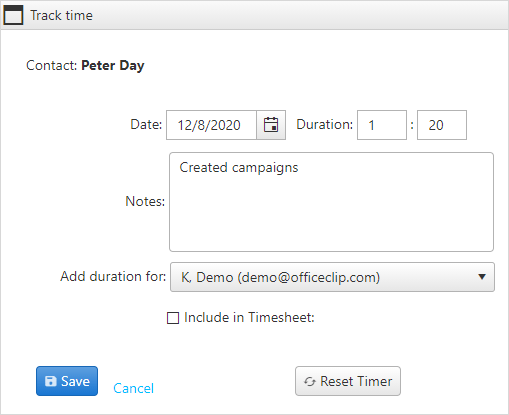Click into the Notes text area

tap(331, 202)
